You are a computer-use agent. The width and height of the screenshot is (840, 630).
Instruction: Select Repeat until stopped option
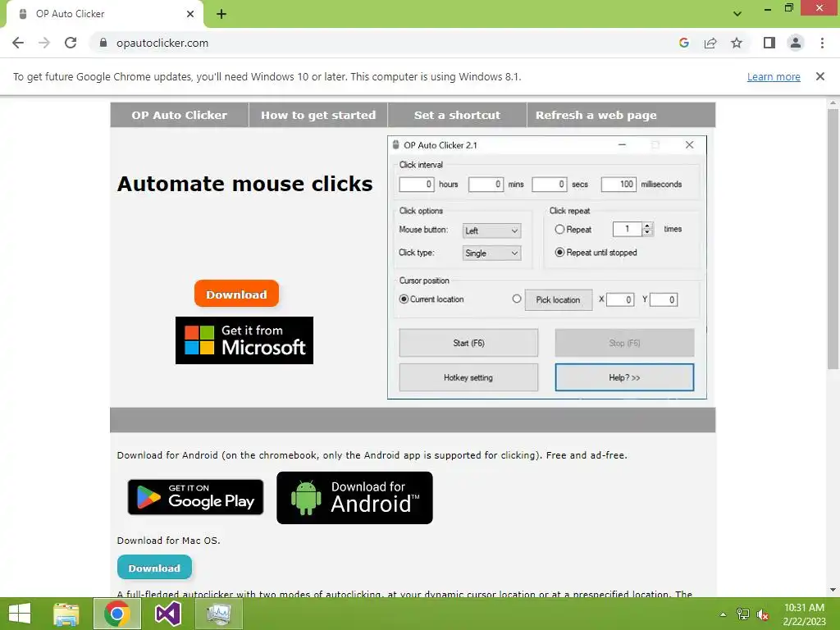tap(559, 253)
